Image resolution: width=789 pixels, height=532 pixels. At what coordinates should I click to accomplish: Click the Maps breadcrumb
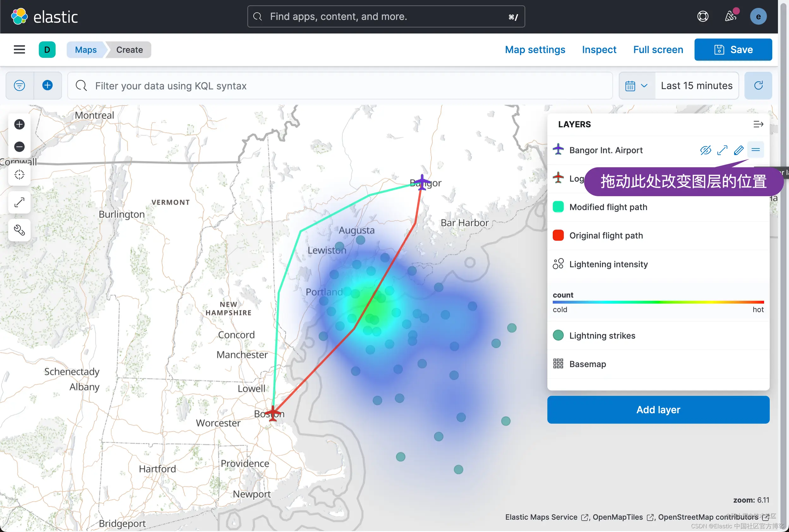point(86,50)
